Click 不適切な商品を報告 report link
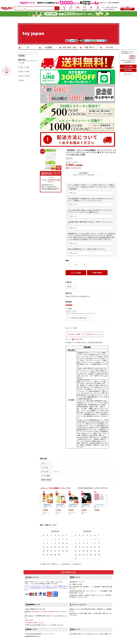137x644 pixels. pos(95,343)
